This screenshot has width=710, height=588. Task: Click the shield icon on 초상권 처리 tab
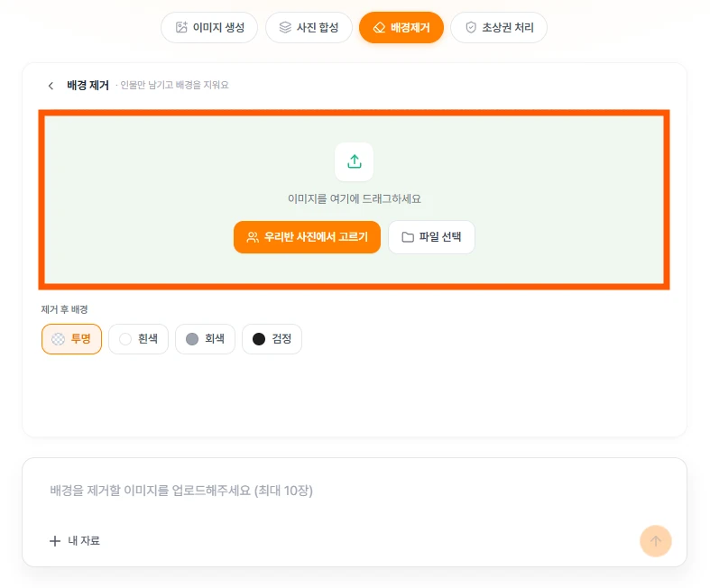(x=471, y=28)
